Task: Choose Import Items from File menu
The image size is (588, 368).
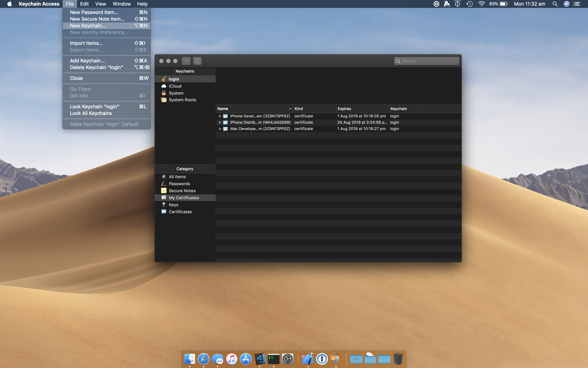Action: pos(106,43)
